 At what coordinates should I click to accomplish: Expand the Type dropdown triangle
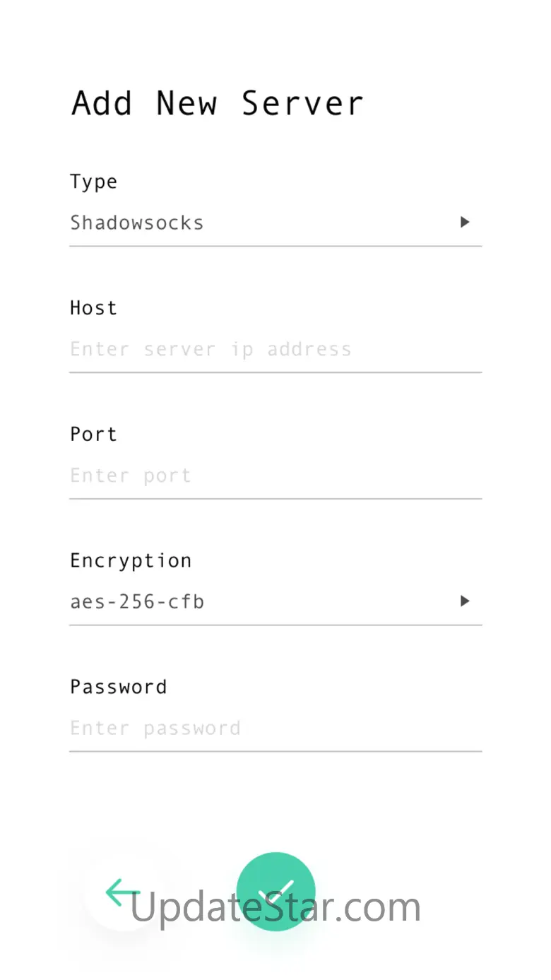[x=464, y=222]
